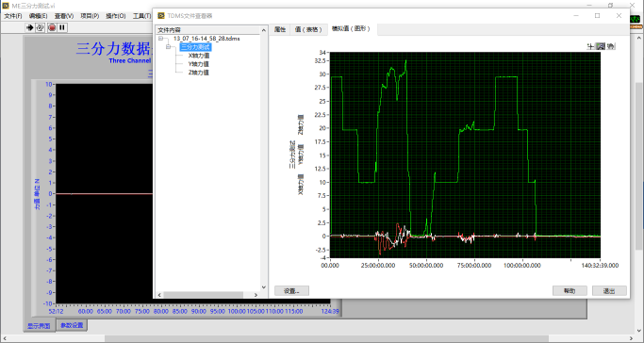
Task: Select the hand pan tool in graph palette
Action: pos(611,46)
